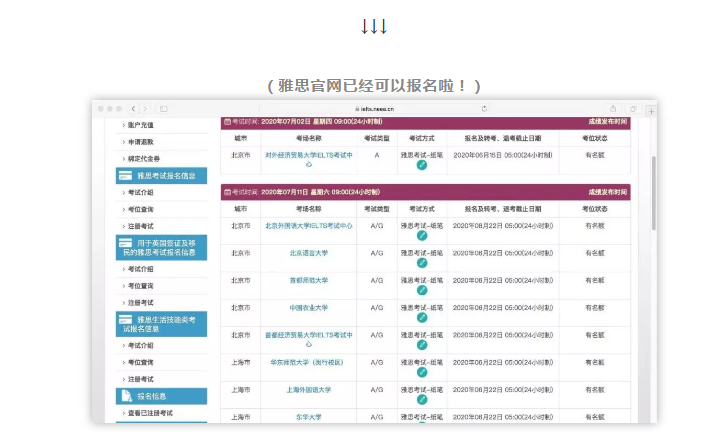Open the 中国农业大学 link
704x440 pixels.
(309, 308)
